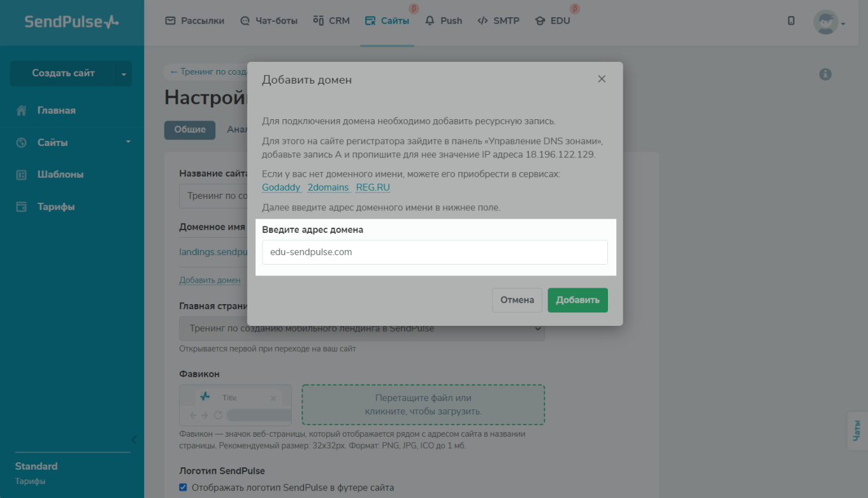Click the info icon near page top

825,75
